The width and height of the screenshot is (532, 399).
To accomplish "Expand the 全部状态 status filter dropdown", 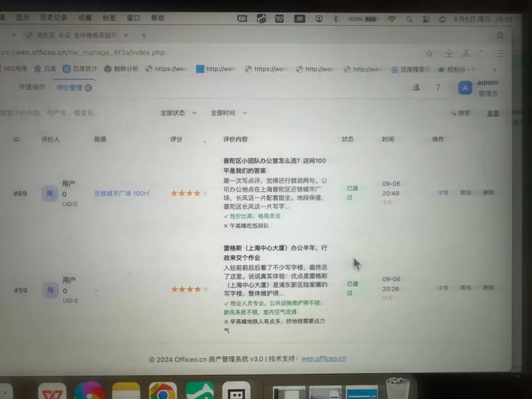I will 178,113.
